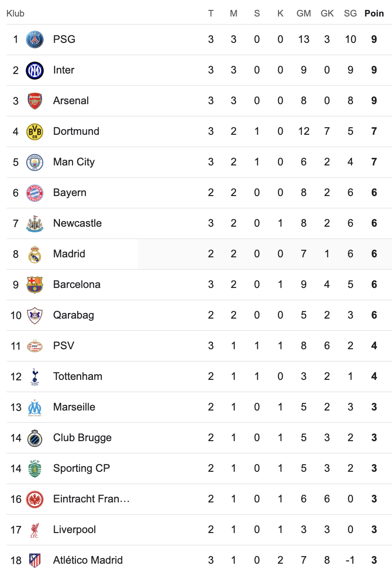Click the Atlético Madrid crest
392x575 pixels.
[34, 560]
